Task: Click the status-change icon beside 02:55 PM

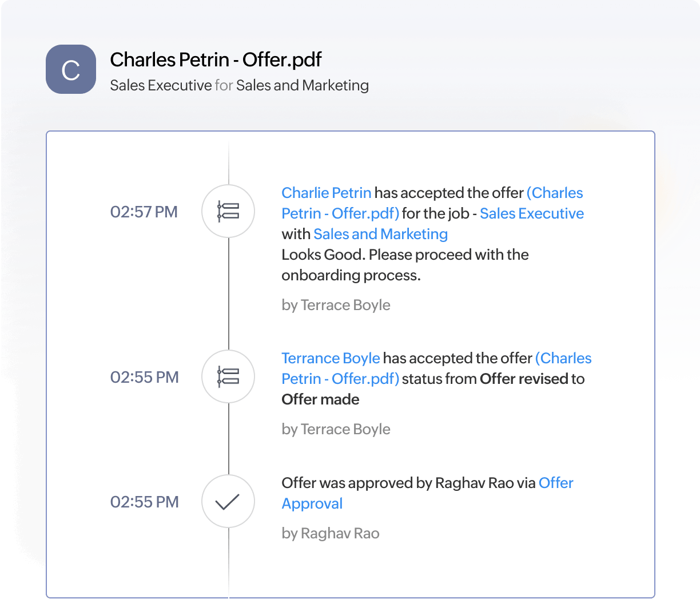Action: click(228, 376)
